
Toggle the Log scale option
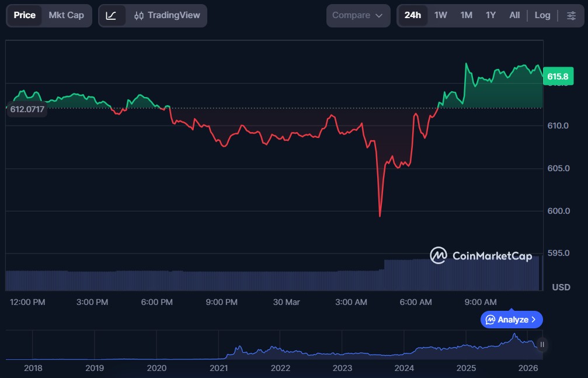click(x=542, y=15)
